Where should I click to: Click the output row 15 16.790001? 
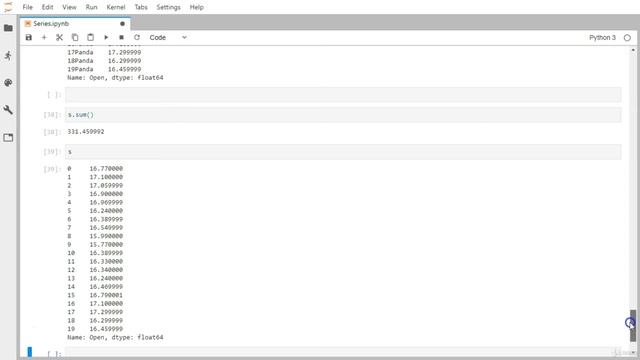pos(95,295)
